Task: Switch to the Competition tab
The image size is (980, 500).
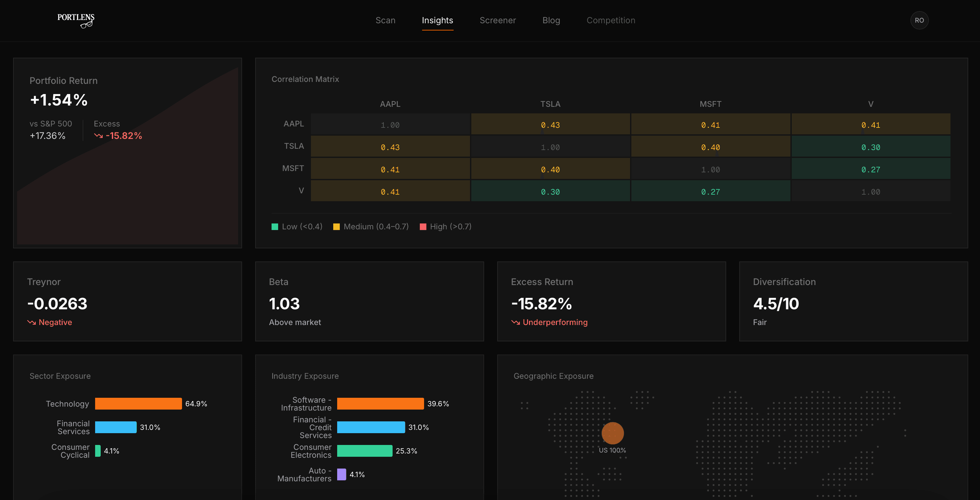Action: click(x=611, y=20)
